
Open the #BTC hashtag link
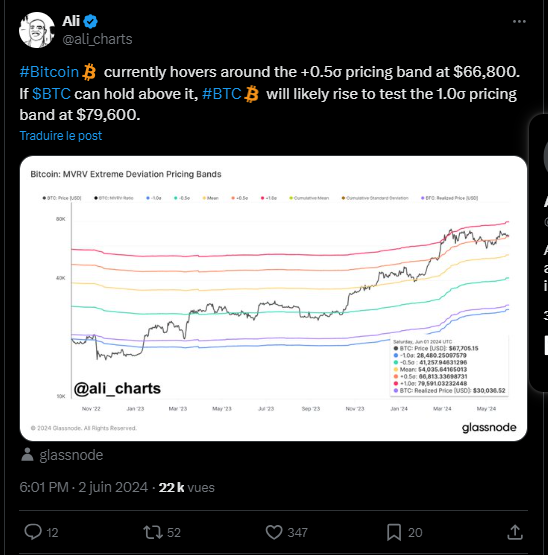click(222, 94)
